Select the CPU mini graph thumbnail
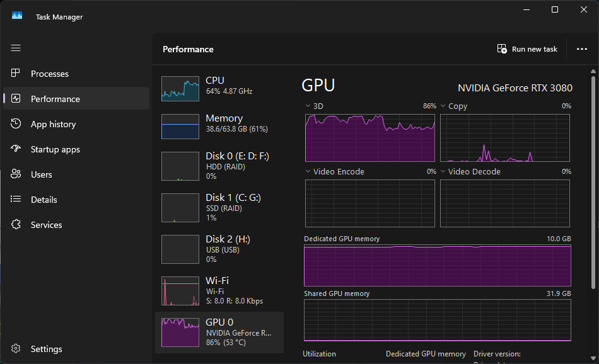Viewport: 599px width, 364px height. [180, 89]
